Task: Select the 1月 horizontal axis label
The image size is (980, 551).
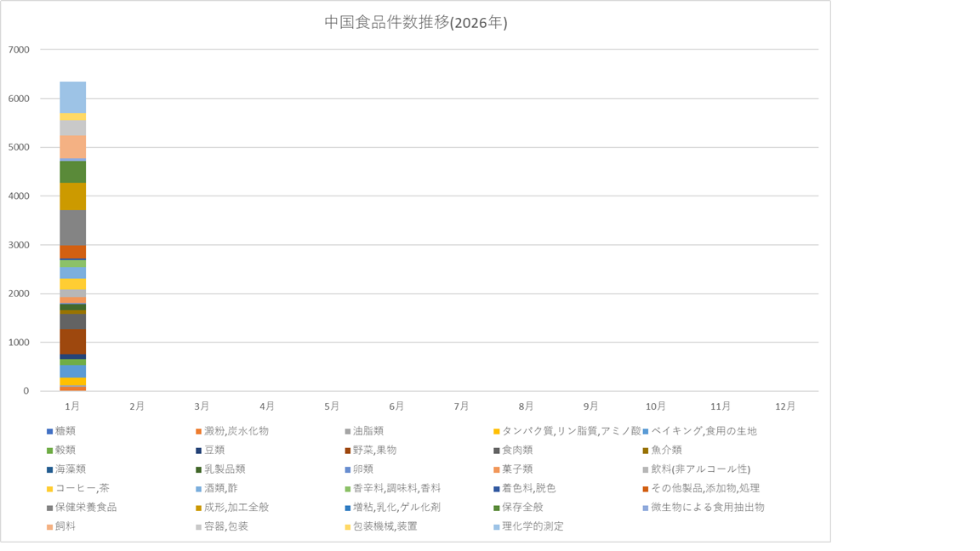Action: pyautogui.click(x=72, y=406)
